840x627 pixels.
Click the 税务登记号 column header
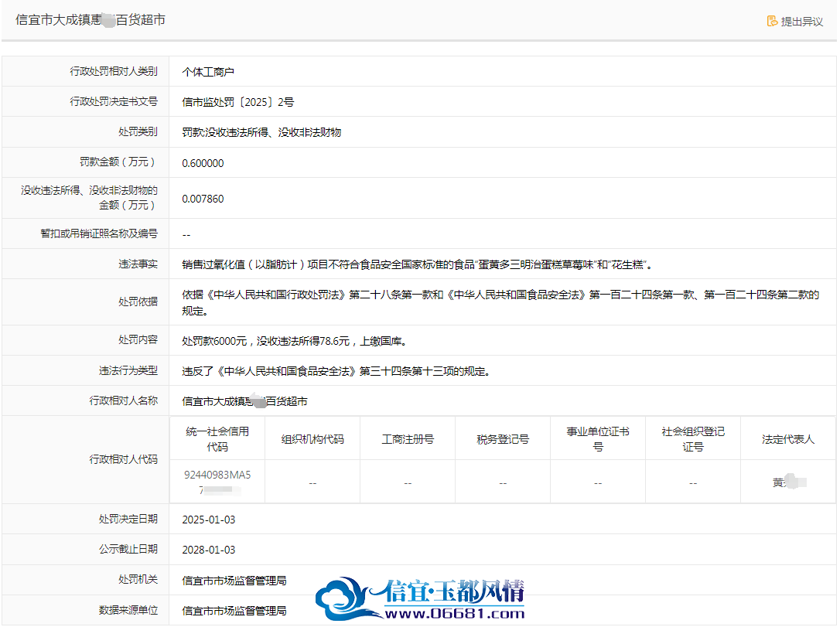coord(503,439)
